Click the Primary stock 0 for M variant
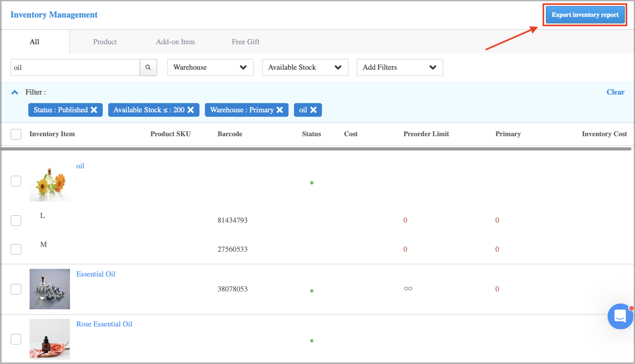Image resolution: width=635 pixels, height=364 pixels. coord(497,249)
